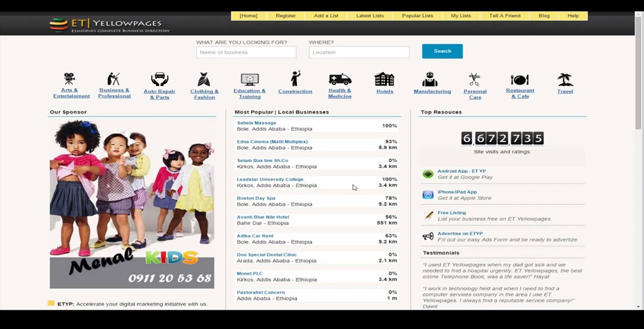The width and height of the screenshot is (644, 329).
Task: Click the Travel text link
Action: click(565, 91)
